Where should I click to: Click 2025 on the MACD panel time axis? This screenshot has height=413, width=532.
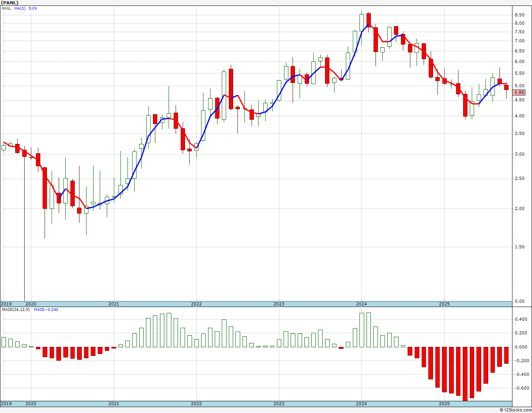pyautogui.click(x=444, y=404)
